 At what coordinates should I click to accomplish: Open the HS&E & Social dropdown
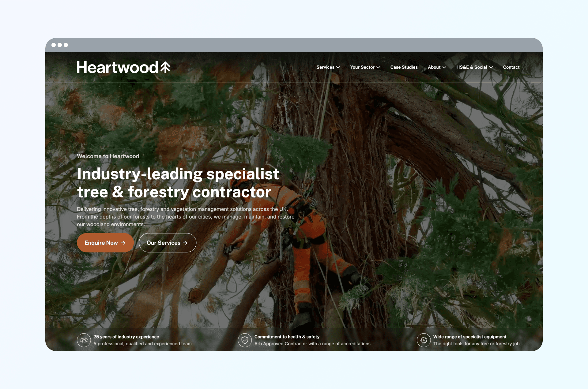(x=472, y=67)
